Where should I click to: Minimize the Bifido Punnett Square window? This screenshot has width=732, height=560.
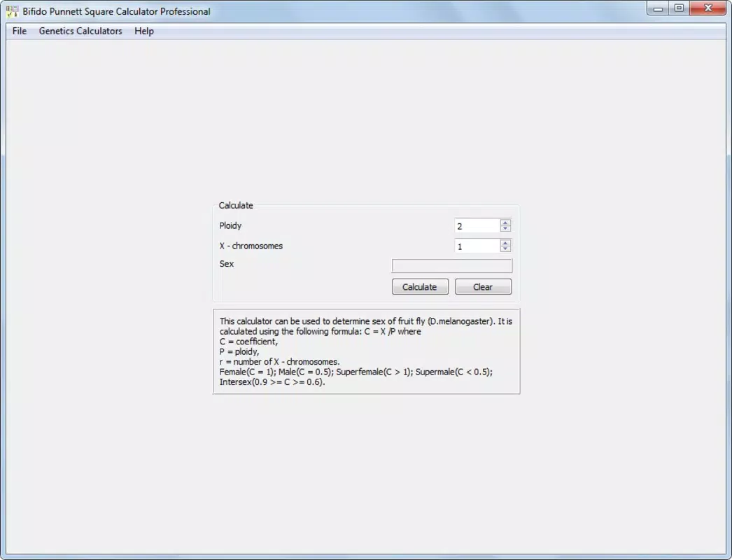tap(658, 8)
